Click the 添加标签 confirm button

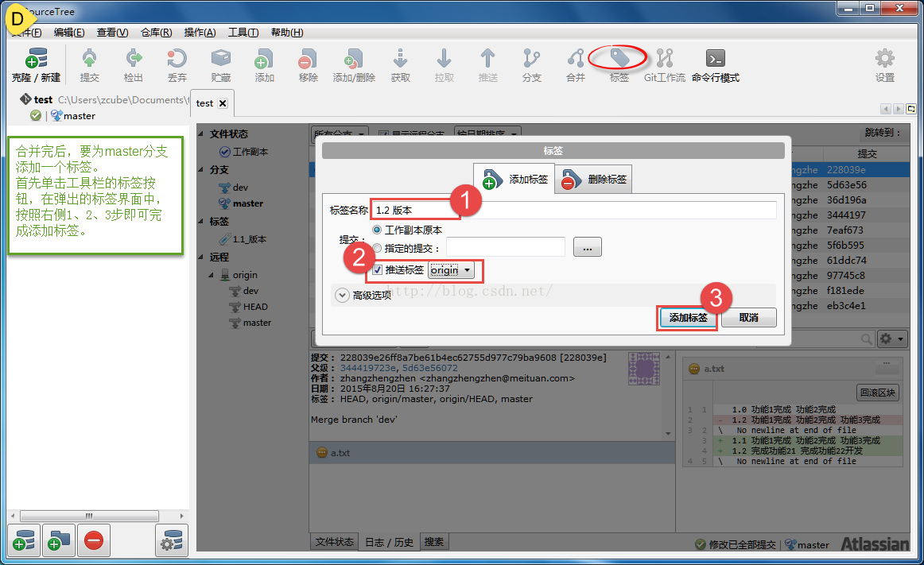pos(688,318)
